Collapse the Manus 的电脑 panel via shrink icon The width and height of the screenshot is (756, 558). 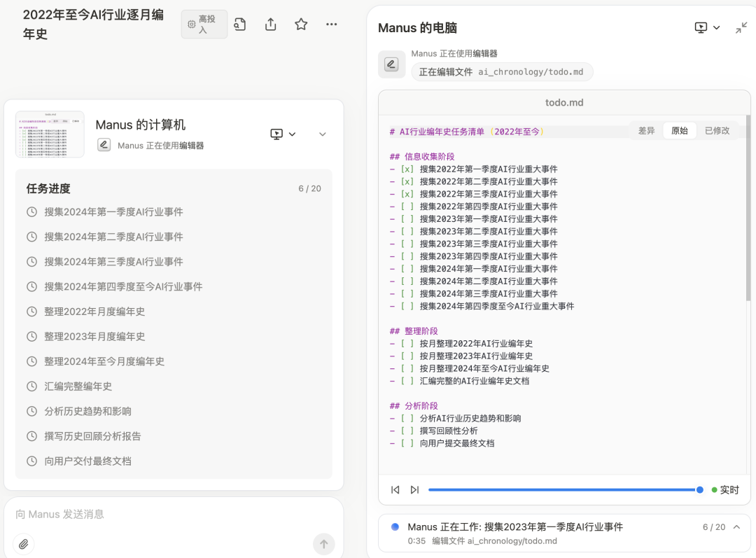[740, 27]
